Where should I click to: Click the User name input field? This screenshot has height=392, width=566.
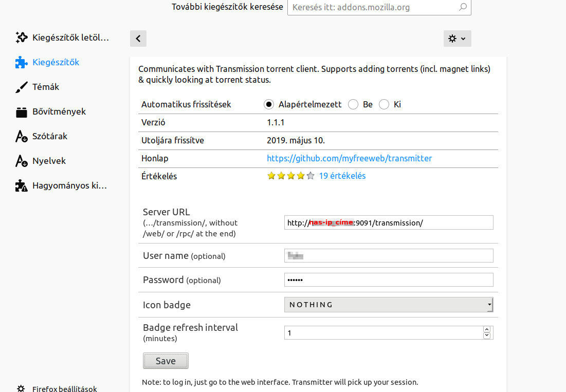(389, 256)
